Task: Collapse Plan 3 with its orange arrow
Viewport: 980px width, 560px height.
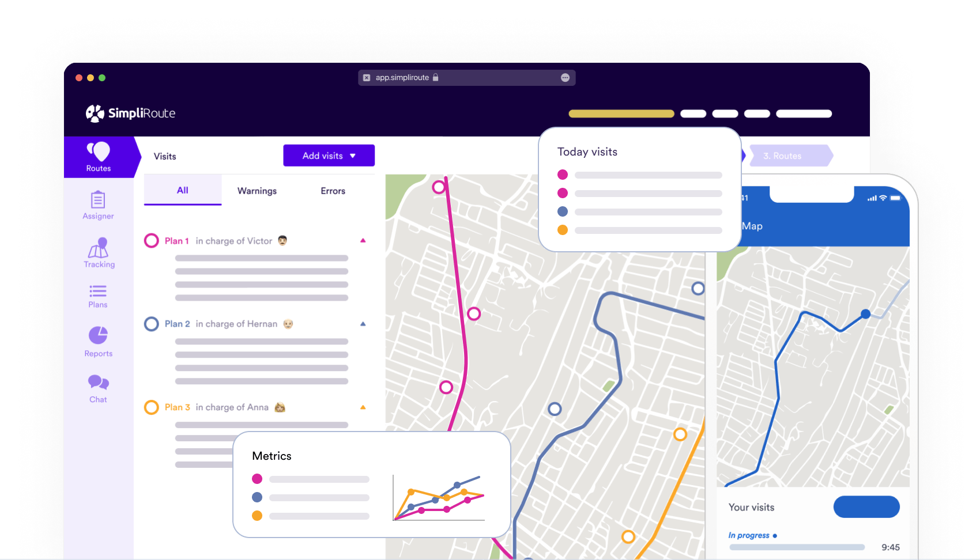Action: [x=363, y=407]
